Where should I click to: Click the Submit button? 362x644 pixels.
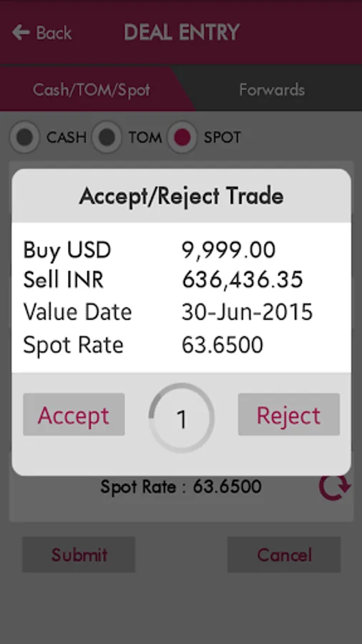point(79,555)
